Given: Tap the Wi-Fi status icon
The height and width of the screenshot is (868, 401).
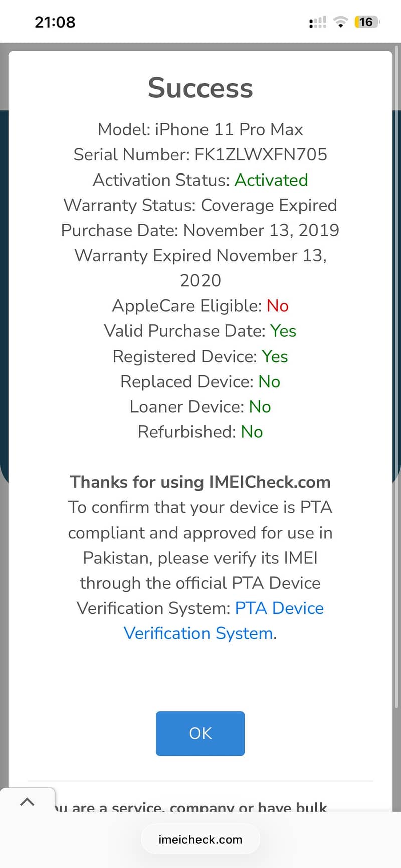Looking at the screenshot, I should (x=341, y=22).
